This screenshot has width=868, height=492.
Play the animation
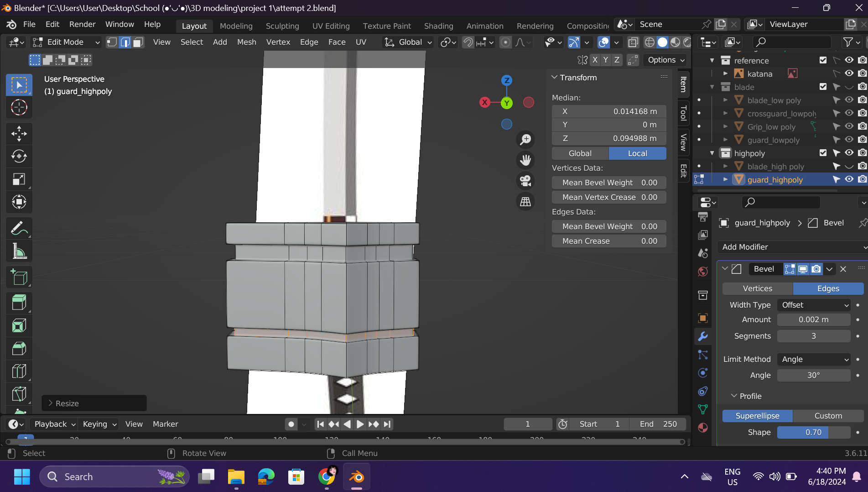click(x=360, y=424)
